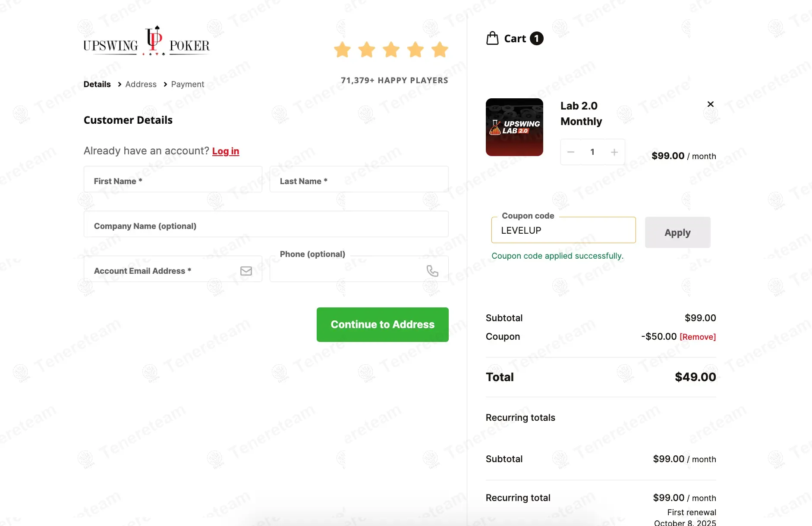Click the Customer Details heading
This screenshot has width=812, height=526.
click(128, 120)
